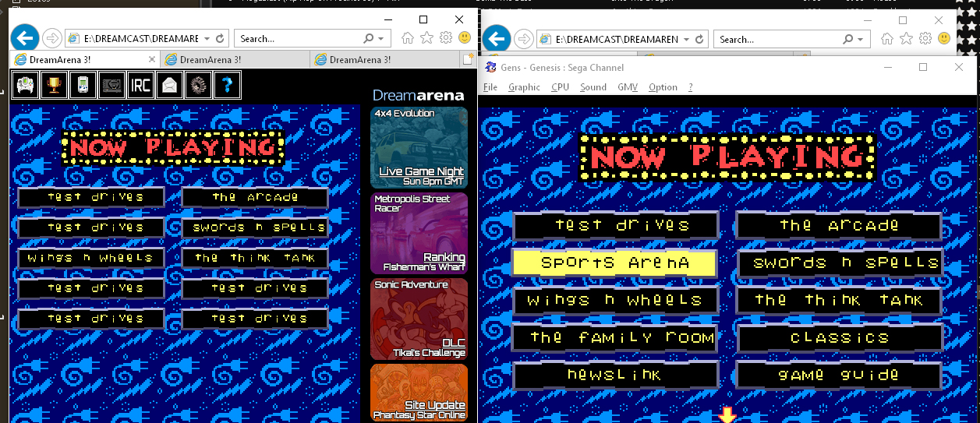Open Home in the right browser window
The height and width of the screenshot is (423, 980).
point(886,39)
